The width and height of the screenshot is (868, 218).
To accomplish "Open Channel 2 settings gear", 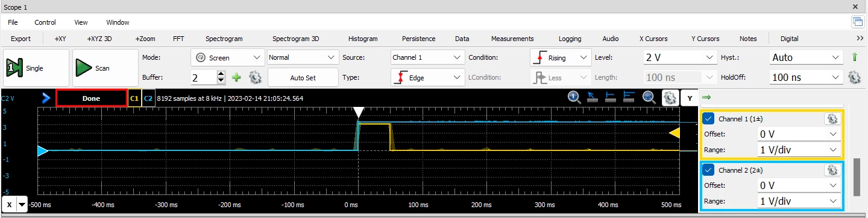I will click(832, 170).
